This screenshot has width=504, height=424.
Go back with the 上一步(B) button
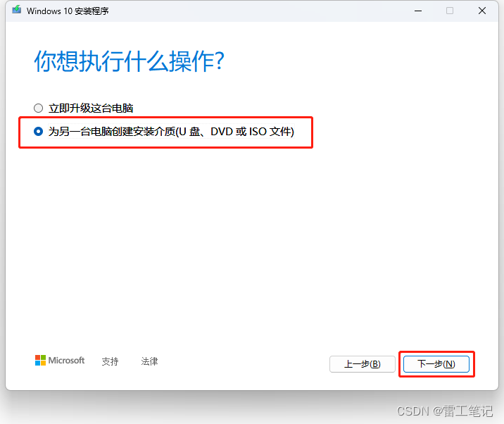tap(363, 364)
